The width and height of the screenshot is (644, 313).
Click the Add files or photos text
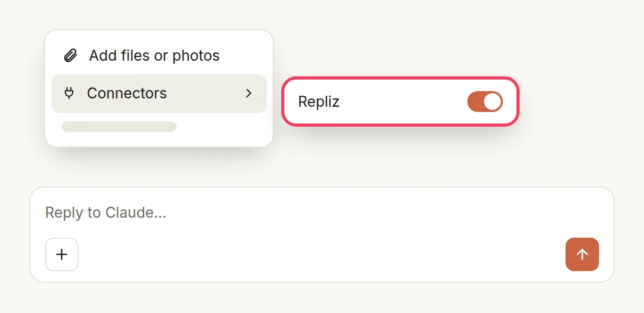tap(154, 55)
